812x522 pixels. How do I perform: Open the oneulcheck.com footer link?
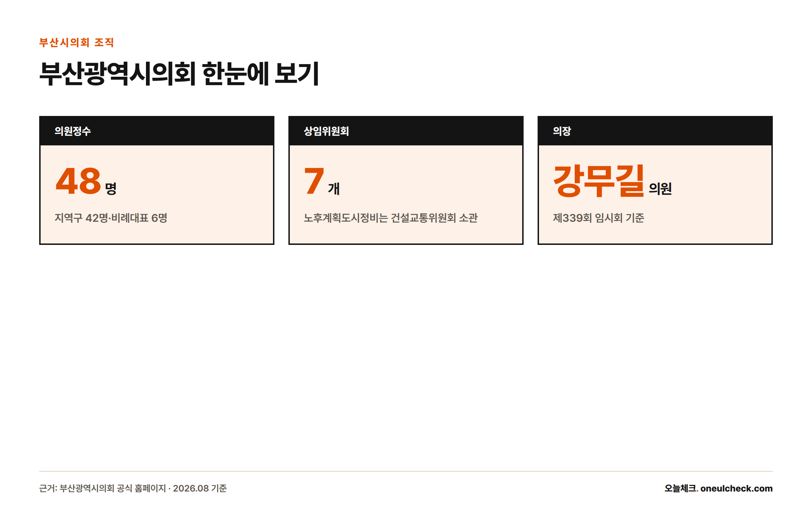736,488
